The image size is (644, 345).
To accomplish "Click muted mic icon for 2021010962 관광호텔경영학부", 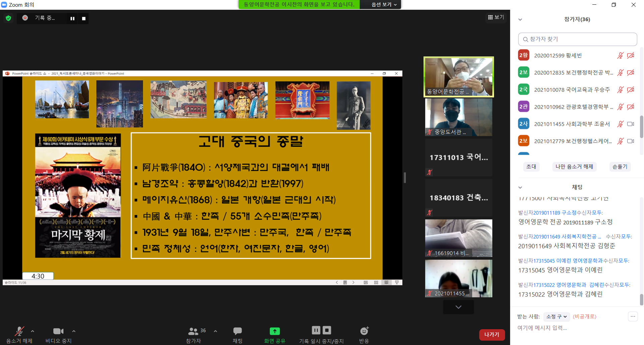I will [x=620, y=107].
